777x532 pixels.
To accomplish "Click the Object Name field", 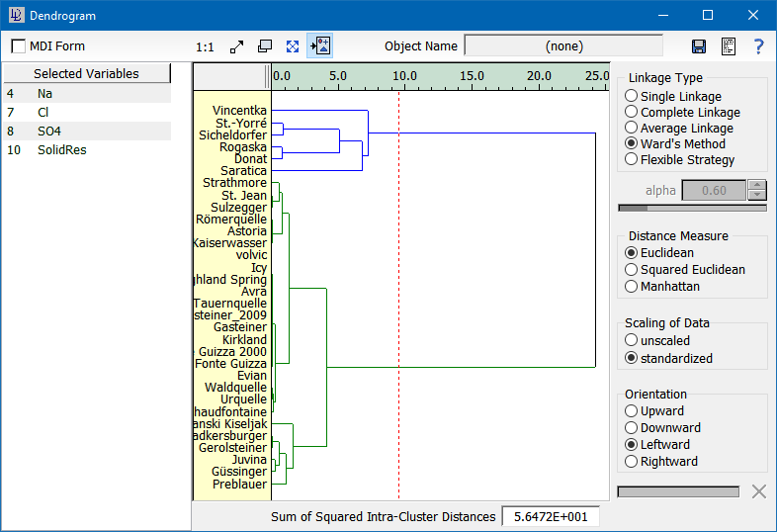I will (563, 46).
